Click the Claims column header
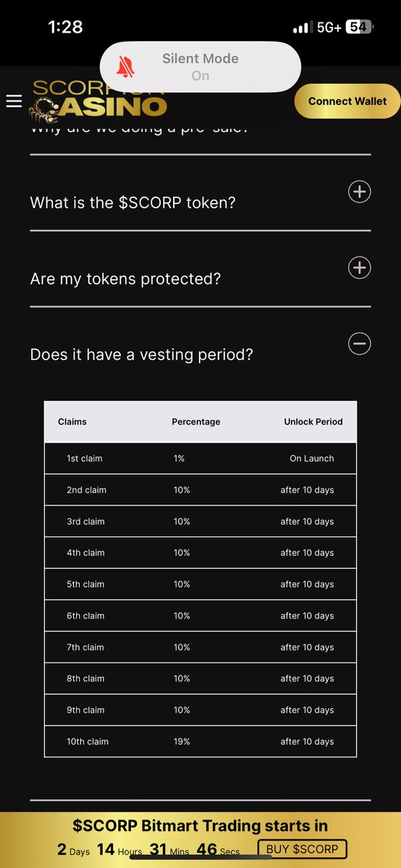The width and height of the screenshot is (401, 868). pos(72,422)
